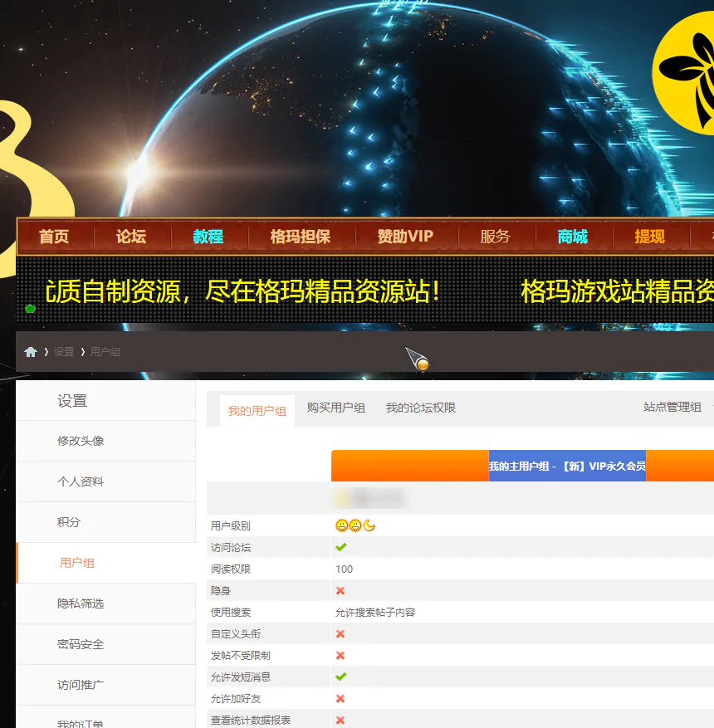Switch to the 购买用户组 tab

click(336, 408)
